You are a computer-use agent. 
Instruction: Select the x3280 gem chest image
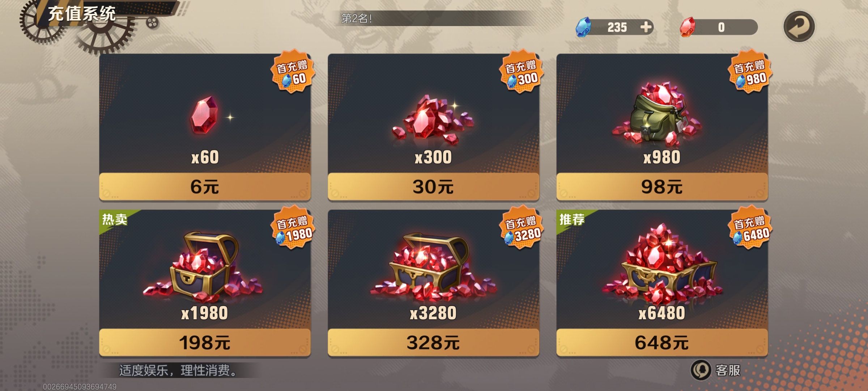[433, 267]
